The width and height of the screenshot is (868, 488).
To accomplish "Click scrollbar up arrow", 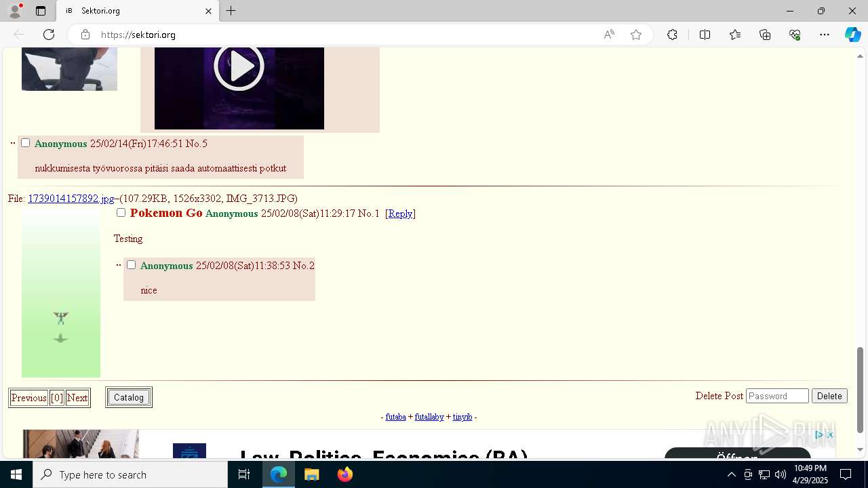I will pyautogui.click(x=860, y=56).
